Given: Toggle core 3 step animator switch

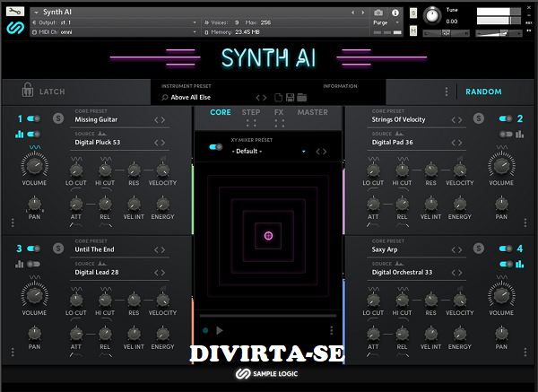Looking at the screenshot, I should click(34, 264).
